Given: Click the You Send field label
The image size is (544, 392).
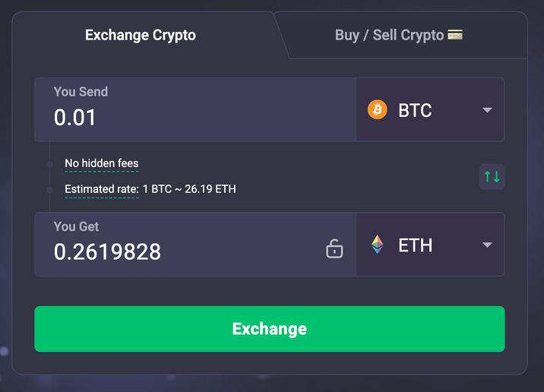Looking at the screenshot, I should 81,92.
